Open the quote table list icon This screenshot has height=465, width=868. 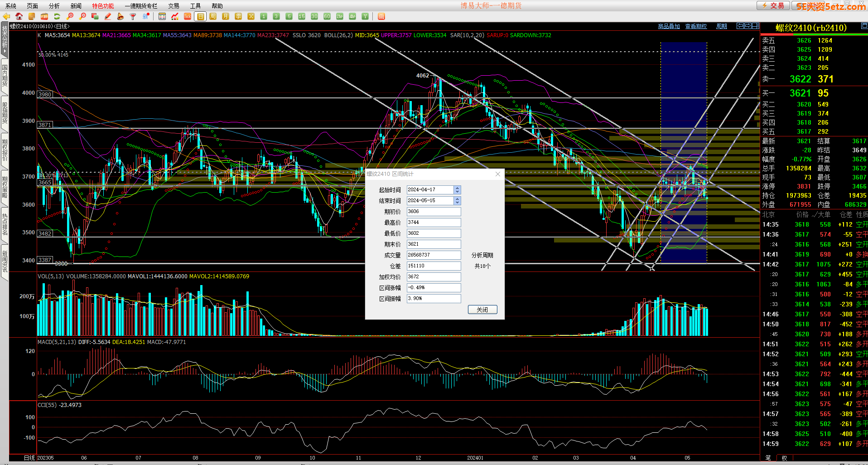pos(162,16)
